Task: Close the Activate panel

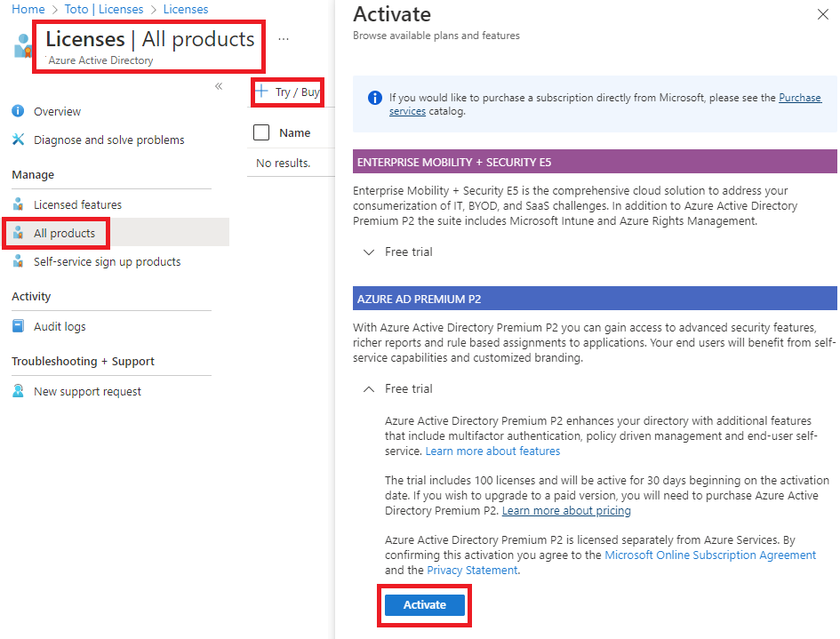Action: coord(823,14)
